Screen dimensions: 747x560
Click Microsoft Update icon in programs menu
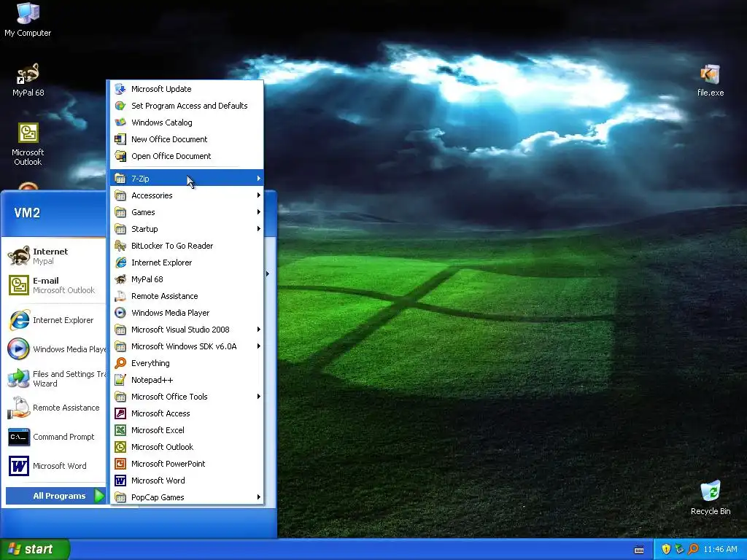coord(120,89)
